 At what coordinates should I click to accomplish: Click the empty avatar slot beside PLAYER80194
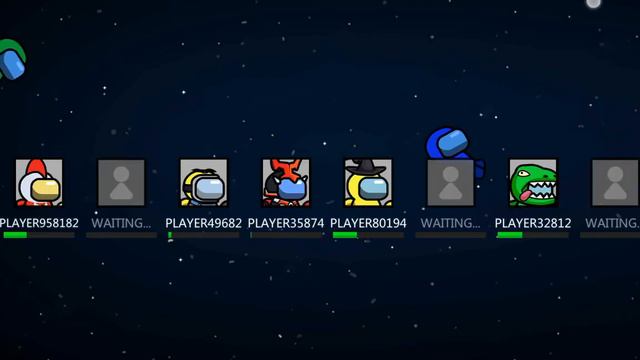451,182
